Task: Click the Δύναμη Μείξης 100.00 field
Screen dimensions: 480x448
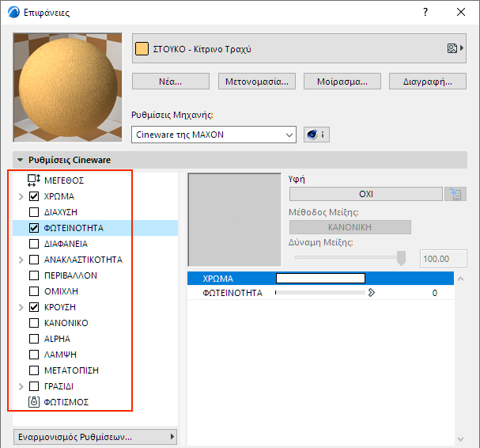Action: coord(444,259)
